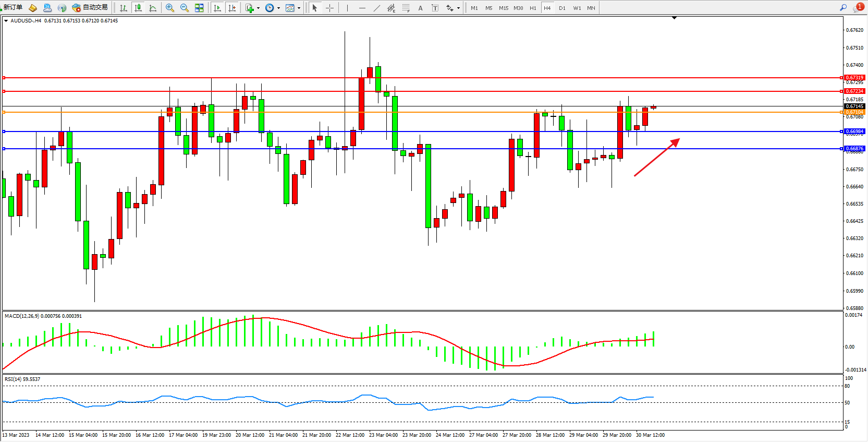The image size is (868, 442).
Task: Draw a trendline with the diagonal line tool
Action: point(376,8)
